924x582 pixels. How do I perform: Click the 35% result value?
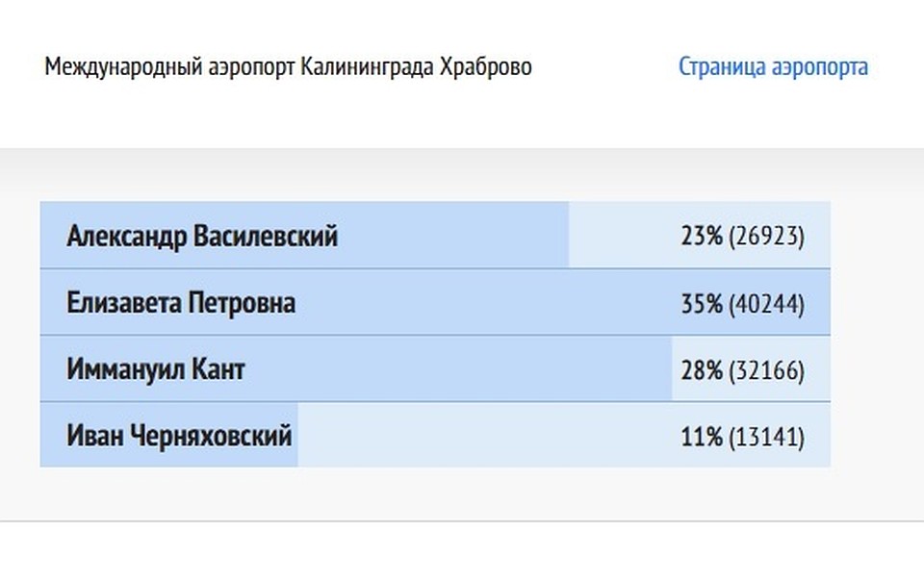pyautogui.click(x=702, y=304)
